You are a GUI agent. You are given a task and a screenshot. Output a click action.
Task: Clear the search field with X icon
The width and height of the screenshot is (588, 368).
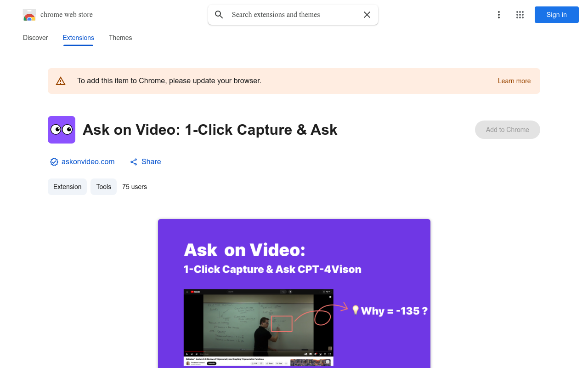pyautogui.click(x=367, y=15)
